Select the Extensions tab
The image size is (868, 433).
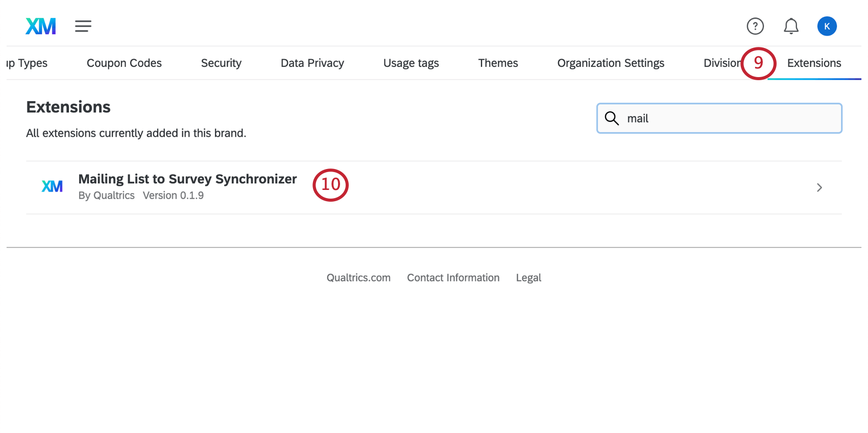tap(814, 63)
